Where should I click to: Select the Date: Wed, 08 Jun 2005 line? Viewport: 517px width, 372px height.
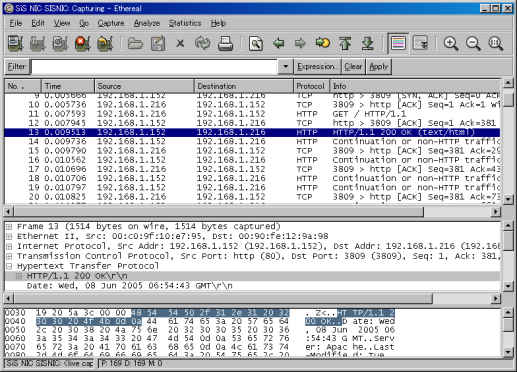click(130, 286)
